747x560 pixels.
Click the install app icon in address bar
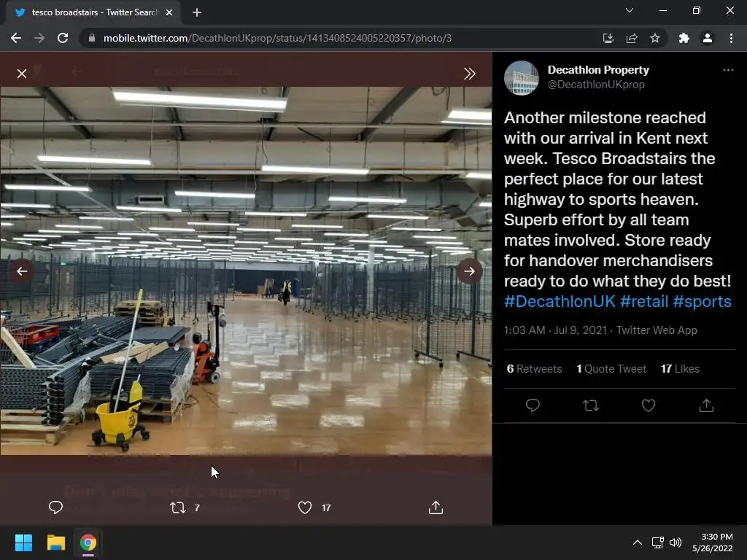coord(608,38)
